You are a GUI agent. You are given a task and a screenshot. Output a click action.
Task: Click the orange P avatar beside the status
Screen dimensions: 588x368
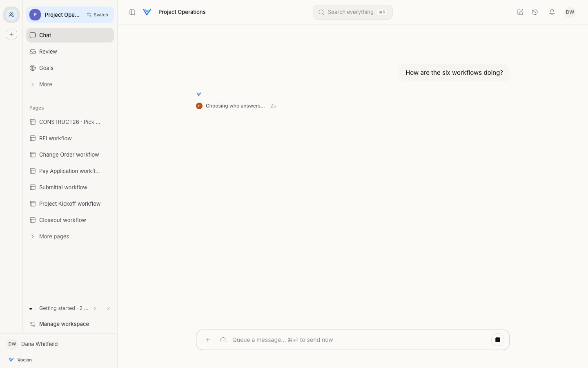coord(199,106)
